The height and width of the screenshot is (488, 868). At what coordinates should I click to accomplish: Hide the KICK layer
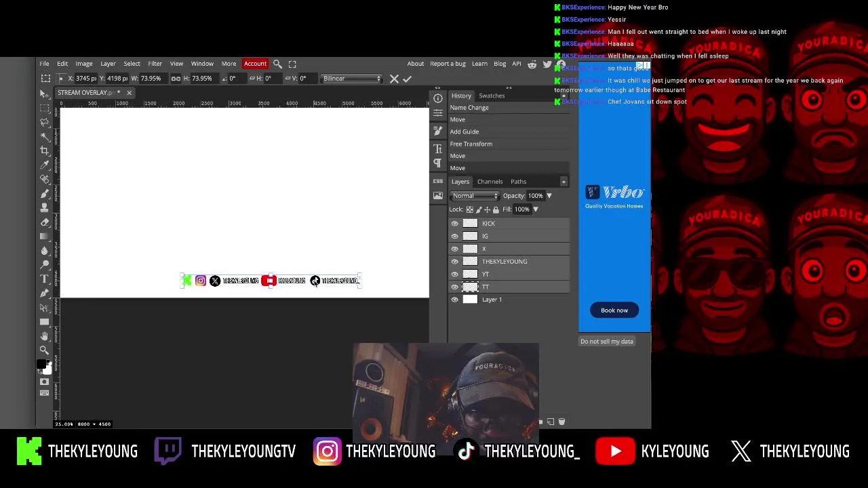click(455, 224)
